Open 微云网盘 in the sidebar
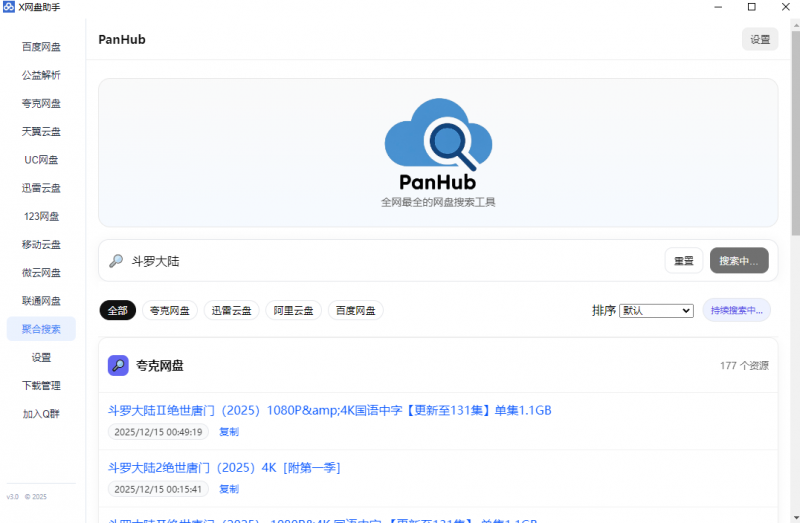The height and width of the screenshot is (523, 800). point(41,273)
